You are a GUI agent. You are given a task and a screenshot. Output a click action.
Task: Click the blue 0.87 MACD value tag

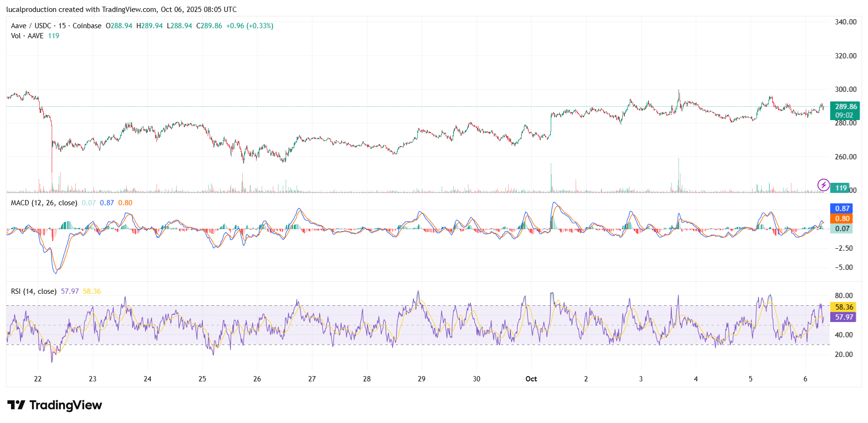click(842, 209)
